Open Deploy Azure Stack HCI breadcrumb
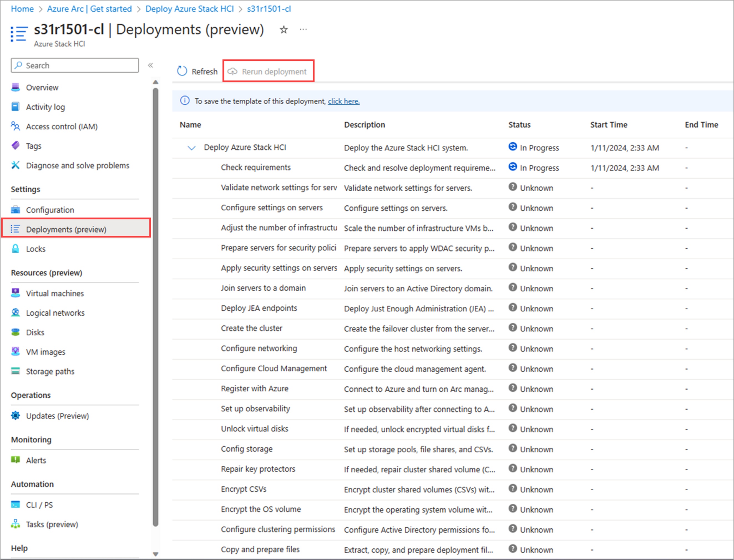Image resolution: width=734 pixels, height=560 pixels. click(189, 9)
